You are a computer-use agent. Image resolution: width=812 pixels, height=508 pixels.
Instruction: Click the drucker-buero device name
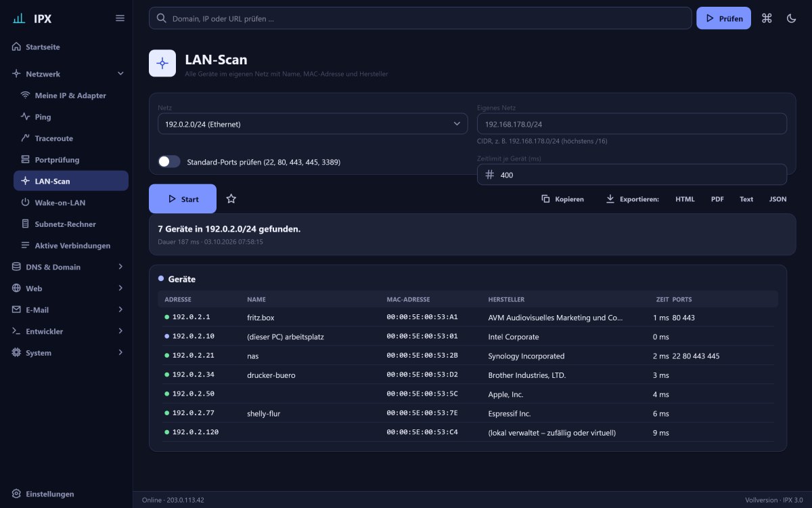[x=271, y=375]
